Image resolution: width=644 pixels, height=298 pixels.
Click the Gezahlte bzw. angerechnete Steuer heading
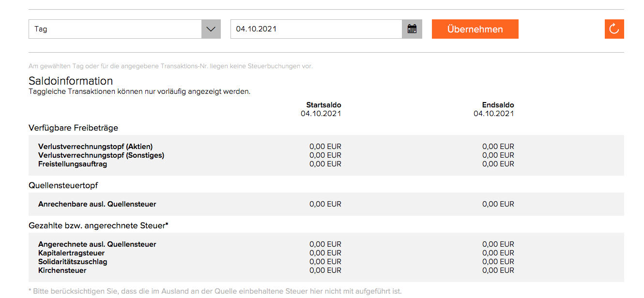tap(98, 225)
